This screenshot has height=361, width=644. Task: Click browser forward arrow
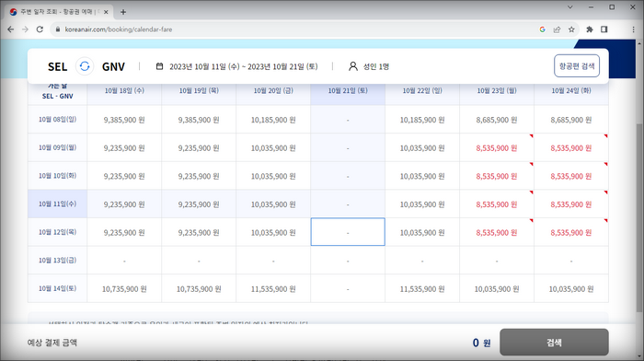(25, 29)
